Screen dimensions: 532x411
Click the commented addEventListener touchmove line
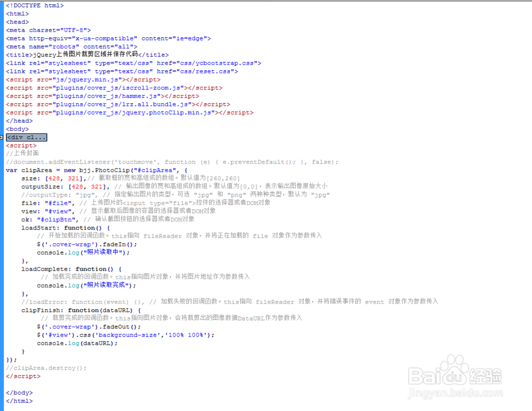pyautogui.click(x=172, y=162)
